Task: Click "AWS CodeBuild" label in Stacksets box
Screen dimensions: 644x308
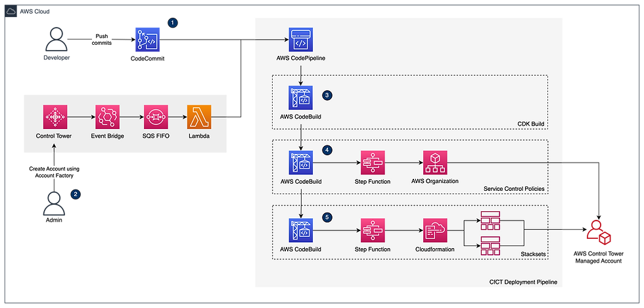Action: pyautogui.click(x=301, y=249)
